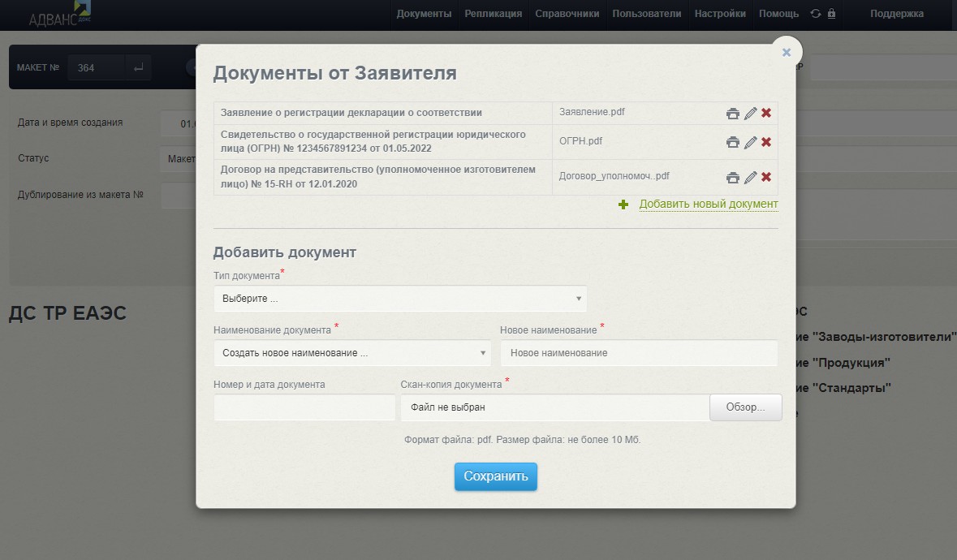Click the Добавить новый документ link
The width and height of the screenshot is (957, 560).
click(708, 205)
